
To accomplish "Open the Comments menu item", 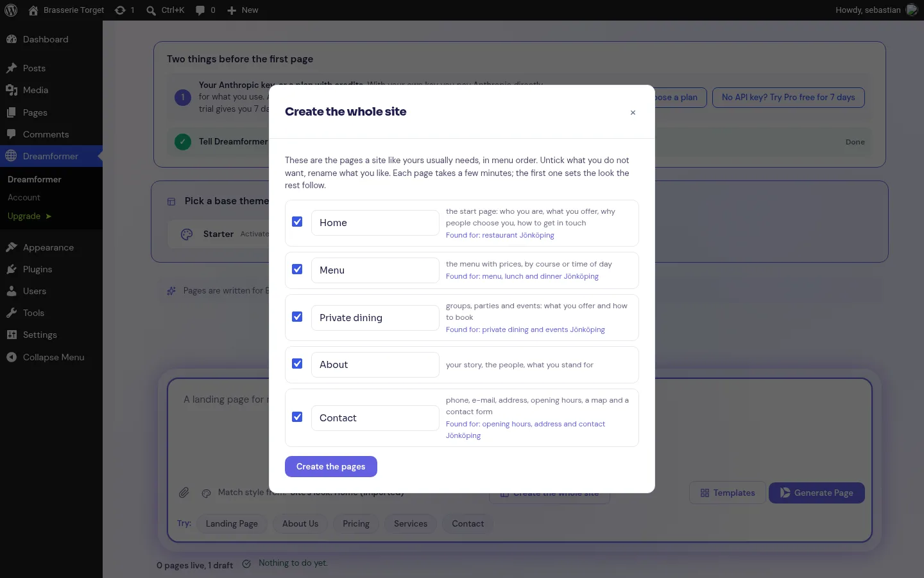I will (x=51, y=134).
